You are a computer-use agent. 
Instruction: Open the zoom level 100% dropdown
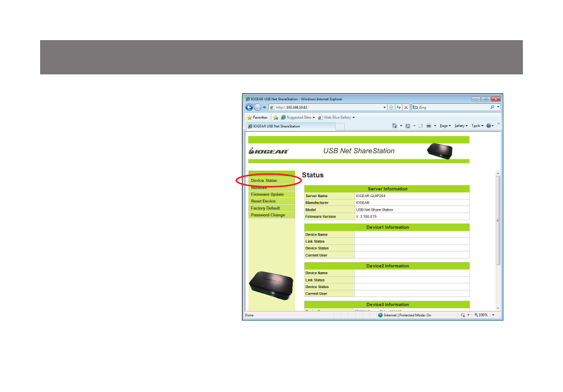click(493, 315)
